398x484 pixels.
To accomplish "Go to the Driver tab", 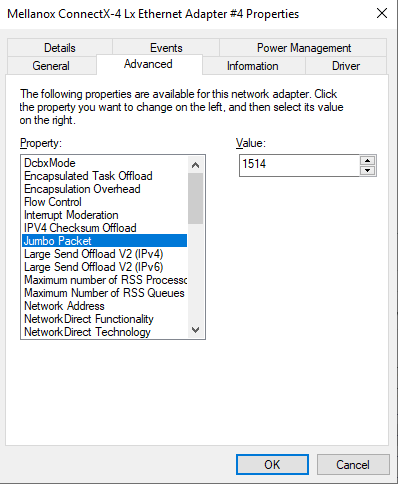I will click(346, 66).
